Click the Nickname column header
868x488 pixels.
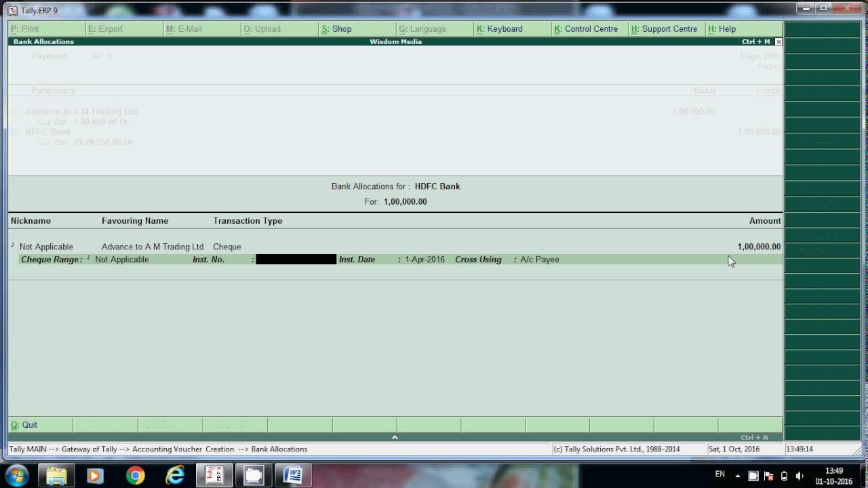31,221
